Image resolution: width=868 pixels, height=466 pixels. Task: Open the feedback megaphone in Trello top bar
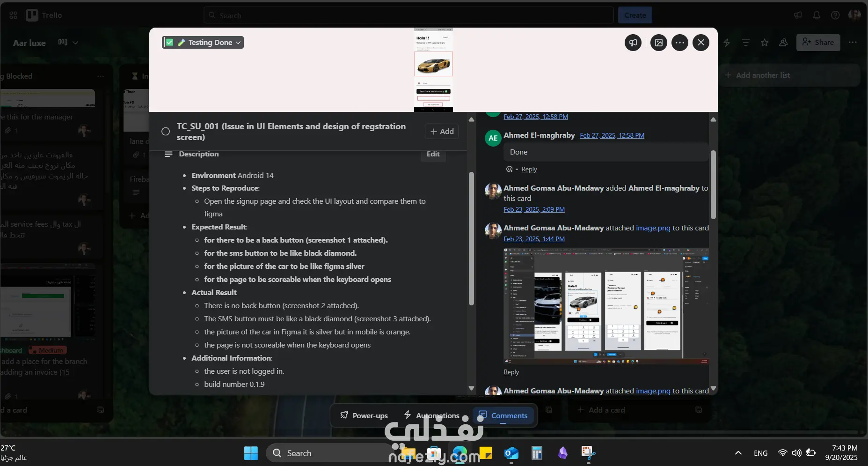[798, 15]
